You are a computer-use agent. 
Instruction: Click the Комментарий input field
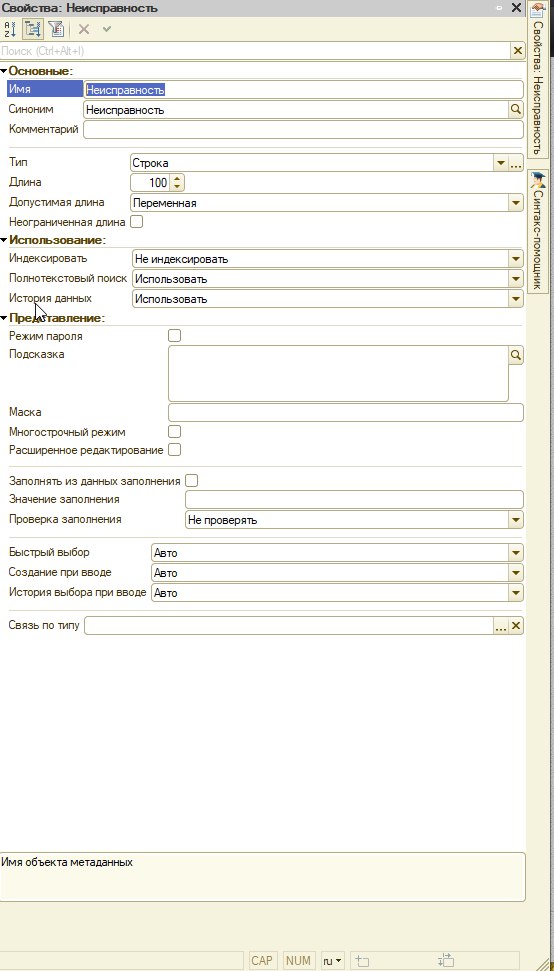pyautogui.click(x=303, y=129)
